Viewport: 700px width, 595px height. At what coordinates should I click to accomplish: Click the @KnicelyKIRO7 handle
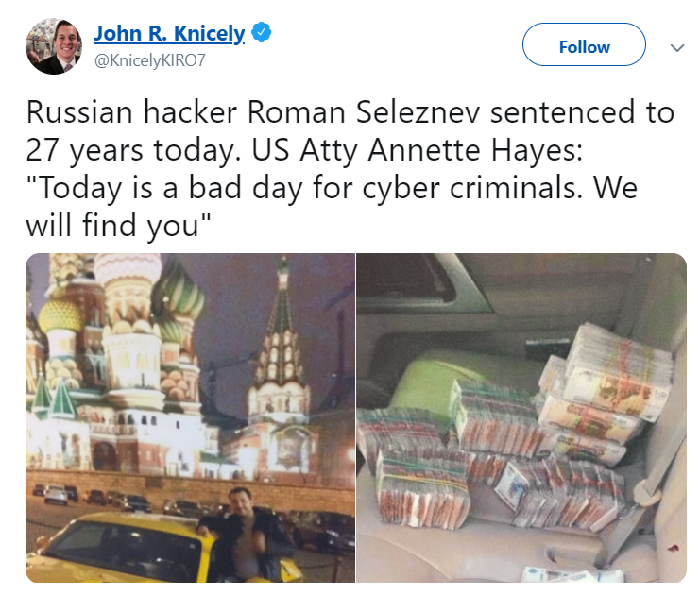(x=149, y=60)
